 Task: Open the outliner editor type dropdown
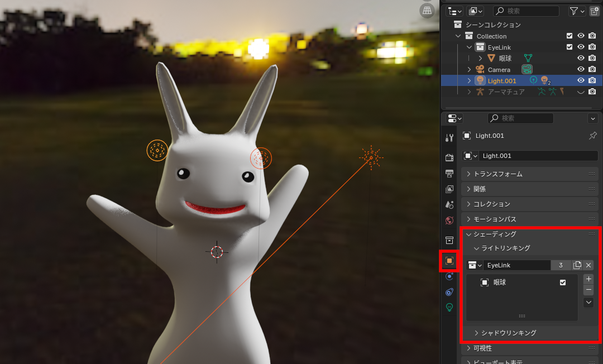coord(454,11)
